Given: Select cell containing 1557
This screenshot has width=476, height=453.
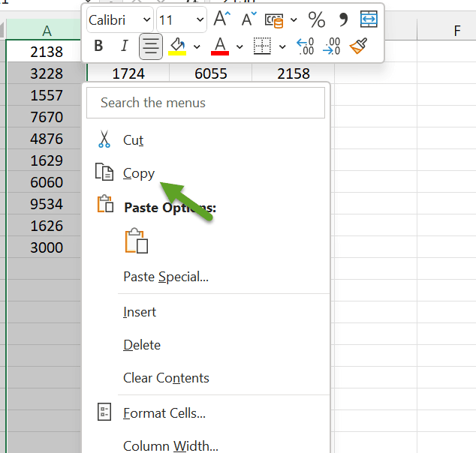Looking at the screenshot, I should point(44,95).
